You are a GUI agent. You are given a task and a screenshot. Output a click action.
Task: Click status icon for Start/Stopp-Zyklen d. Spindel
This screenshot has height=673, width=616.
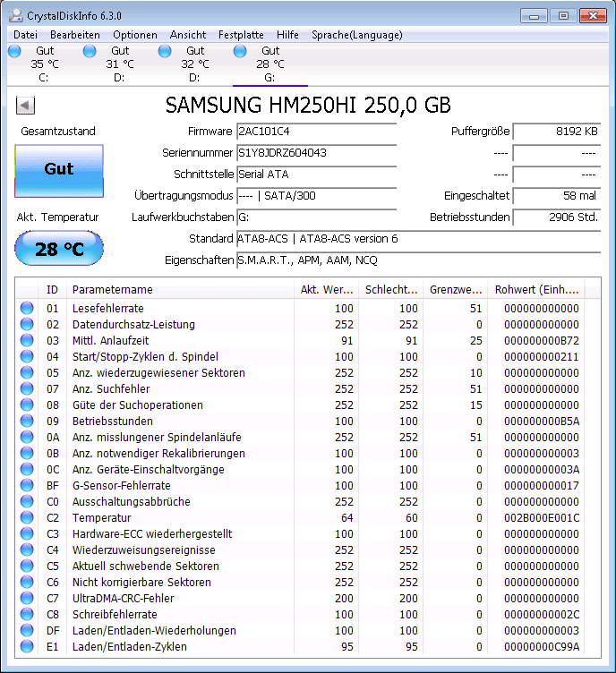[x=27, y=356]
